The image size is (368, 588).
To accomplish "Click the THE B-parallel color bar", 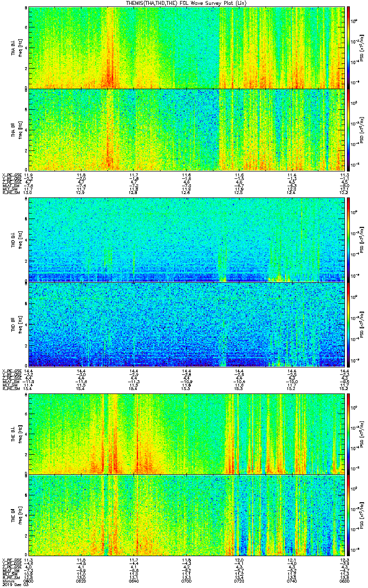I will [348, 515].
